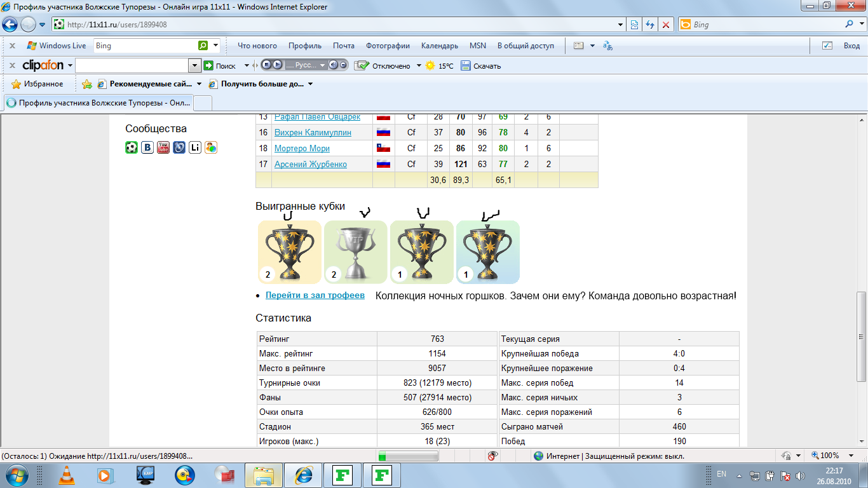Click the page vertical scrollbar thumb
The width and height of the screenshot is (868, 488).
[x=861, y=335]
